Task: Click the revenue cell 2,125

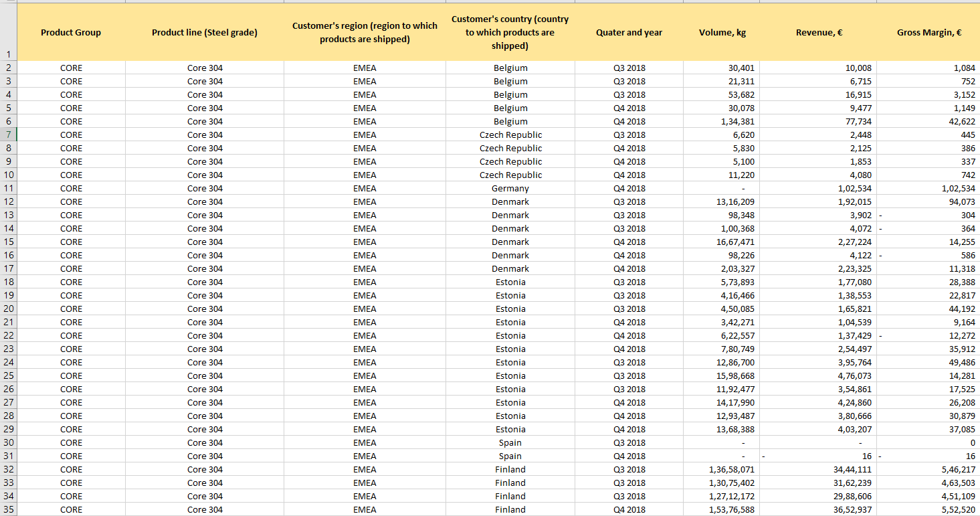Action: pos(818,148)
